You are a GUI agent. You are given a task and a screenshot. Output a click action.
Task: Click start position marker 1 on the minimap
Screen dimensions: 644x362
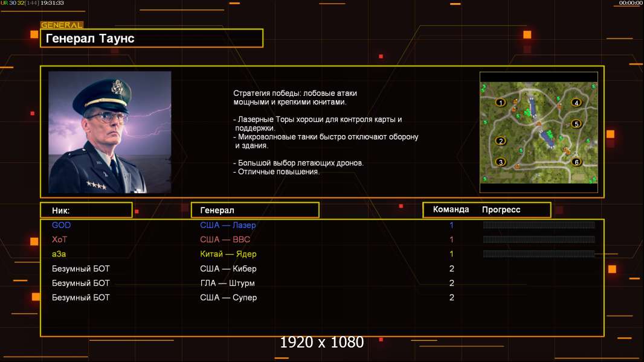click(x=500, y=102)
